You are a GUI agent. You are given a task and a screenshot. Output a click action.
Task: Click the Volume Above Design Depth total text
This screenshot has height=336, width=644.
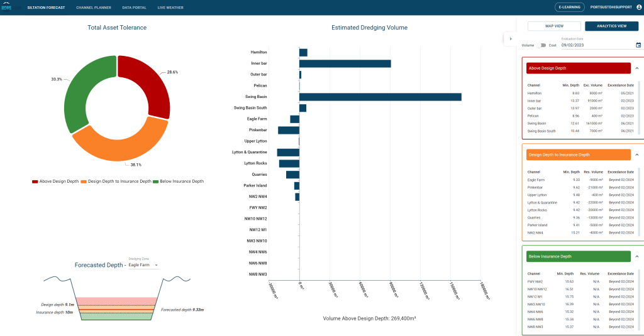(369, 318)
